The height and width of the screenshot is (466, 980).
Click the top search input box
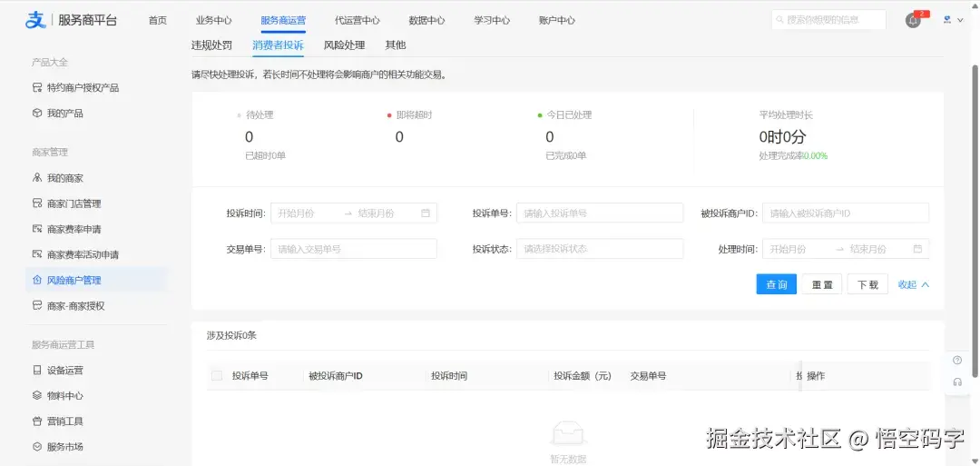point(828,20)
